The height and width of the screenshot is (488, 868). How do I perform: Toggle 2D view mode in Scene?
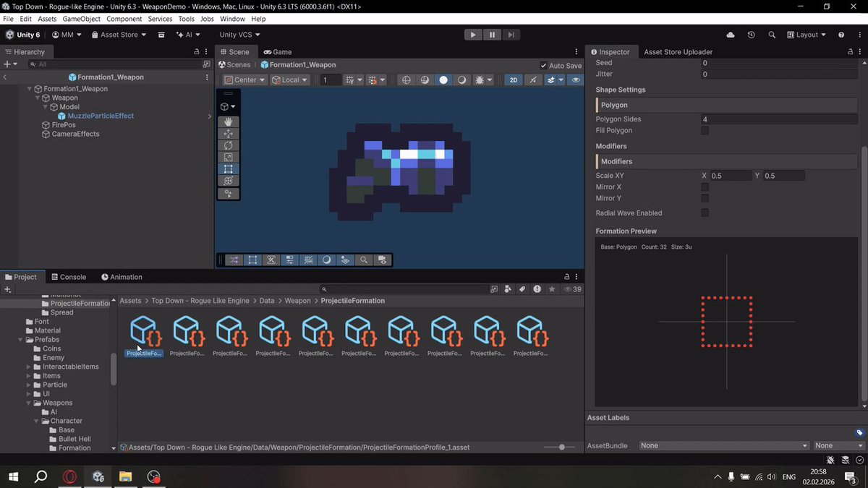click(514, 80)
